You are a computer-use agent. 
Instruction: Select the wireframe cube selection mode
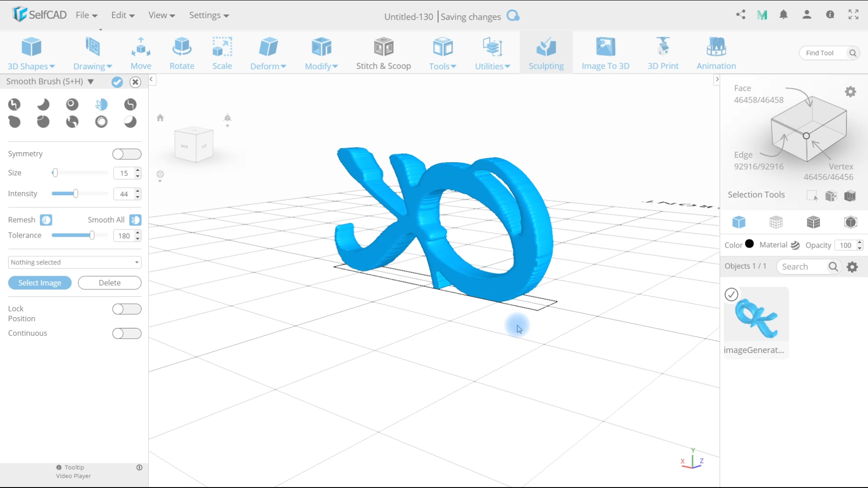point(776,222)
